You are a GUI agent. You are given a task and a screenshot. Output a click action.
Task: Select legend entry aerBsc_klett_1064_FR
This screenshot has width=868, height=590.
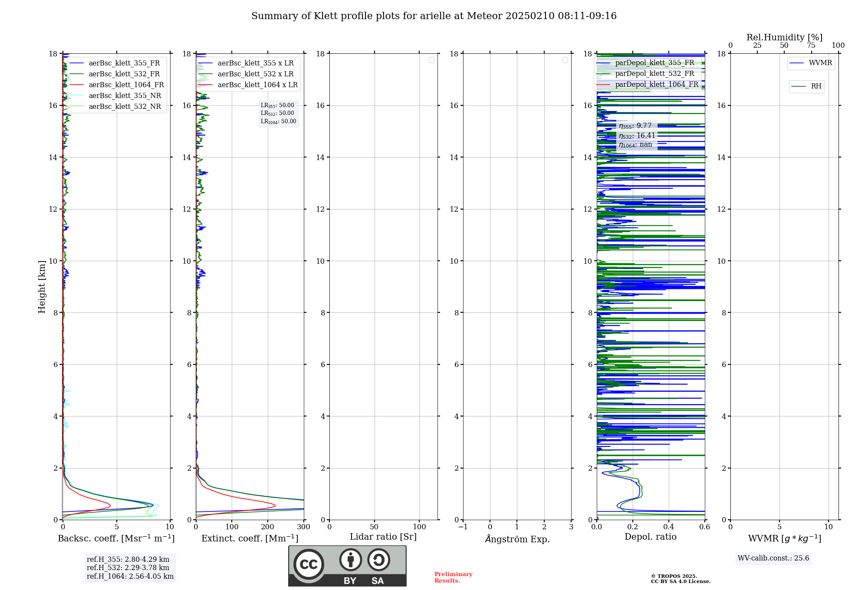click(117, 85)
